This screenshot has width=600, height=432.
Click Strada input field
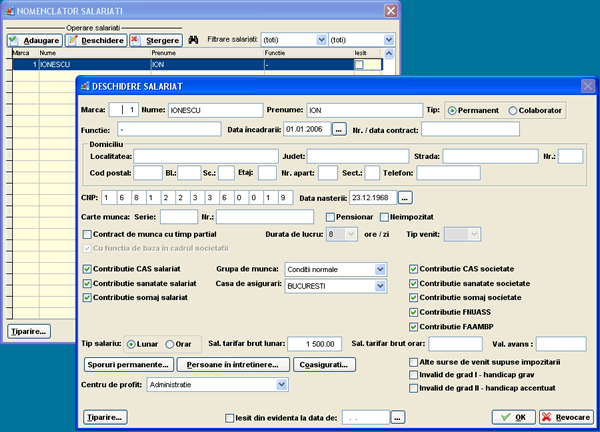pyautogui.click(x=491, y=156)
